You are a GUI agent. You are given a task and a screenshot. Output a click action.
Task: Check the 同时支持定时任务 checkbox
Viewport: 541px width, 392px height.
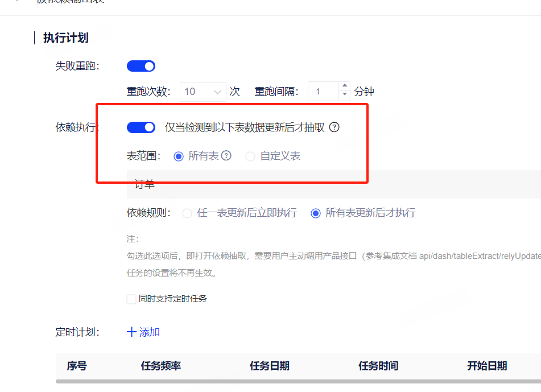131,299
